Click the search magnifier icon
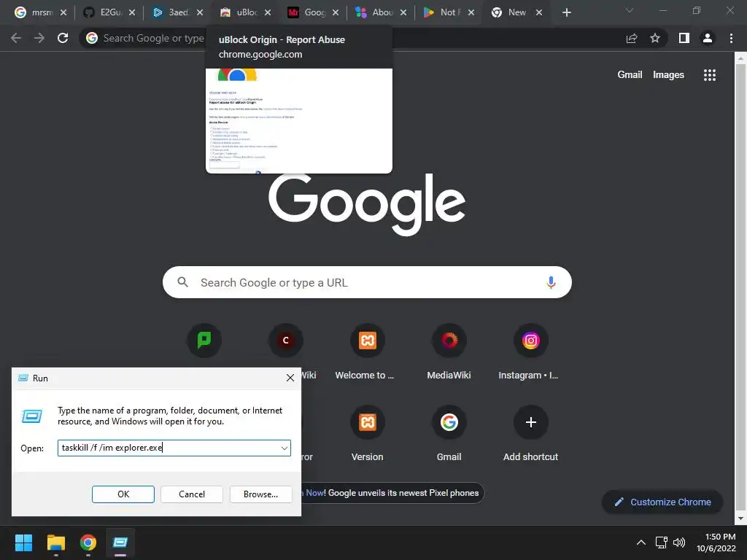Viewport: 747px width, 560px height. [182, 282]
